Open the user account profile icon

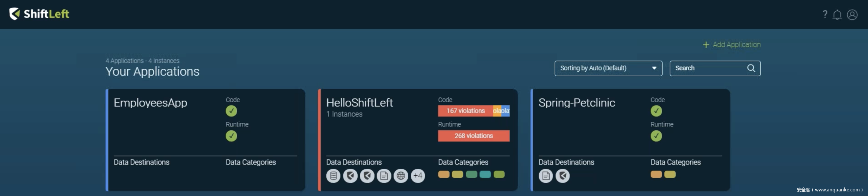[x=852, y=15]
